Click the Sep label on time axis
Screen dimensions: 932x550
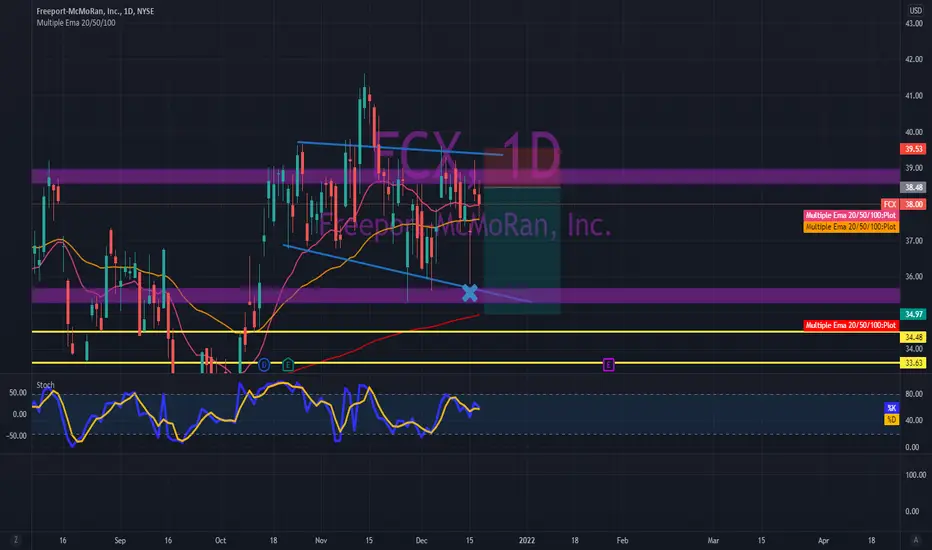click(x=120, y=540)
